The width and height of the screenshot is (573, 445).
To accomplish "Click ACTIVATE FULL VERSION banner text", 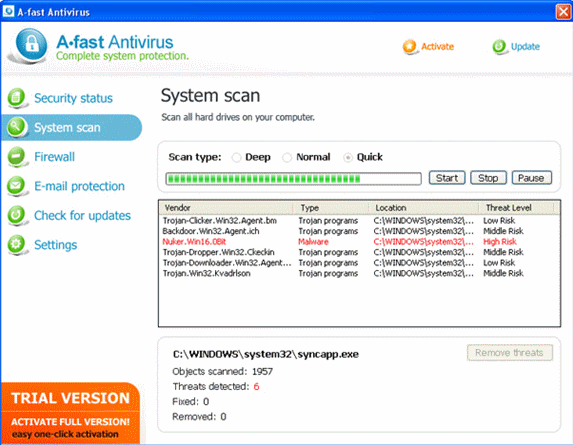I will pos(71,422).
